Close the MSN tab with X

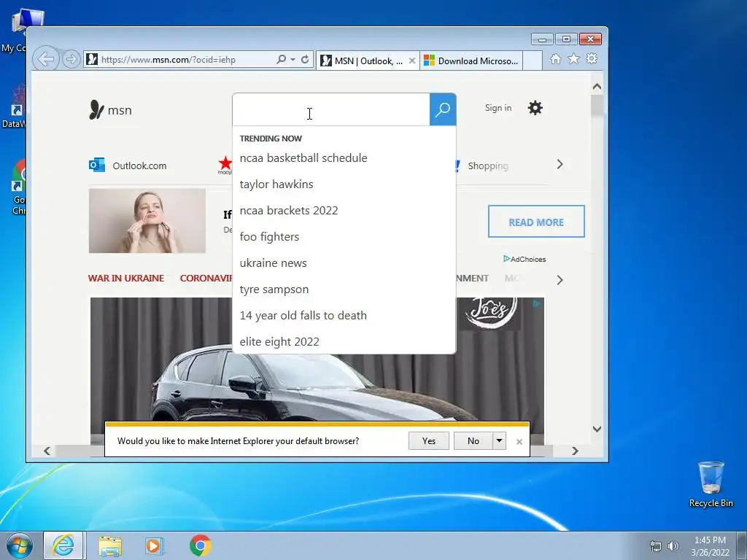coord(412,61)
